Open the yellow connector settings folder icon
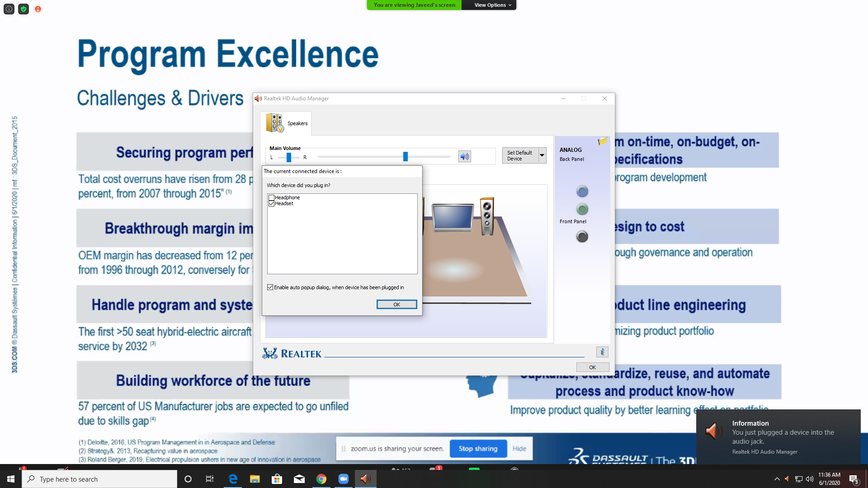The height and width of the screenshot is (488, 868). pyautogui.click(x=602, y=141)
